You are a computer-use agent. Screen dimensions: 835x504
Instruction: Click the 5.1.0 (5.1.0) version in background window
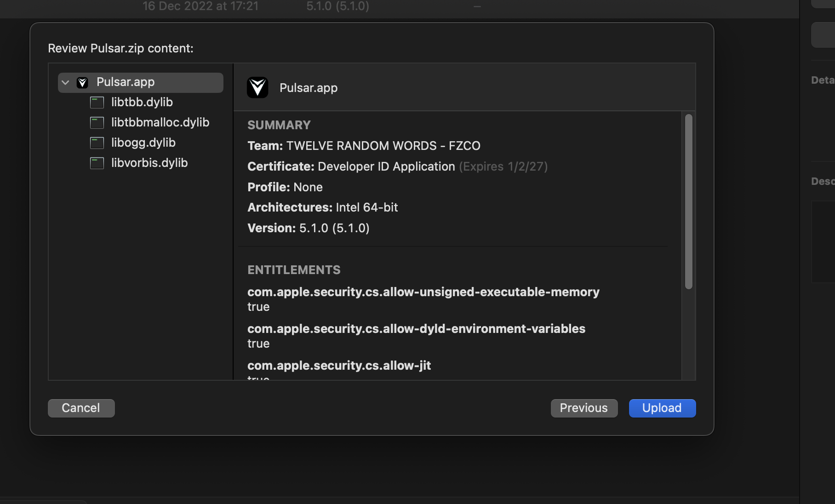point(338,6)
